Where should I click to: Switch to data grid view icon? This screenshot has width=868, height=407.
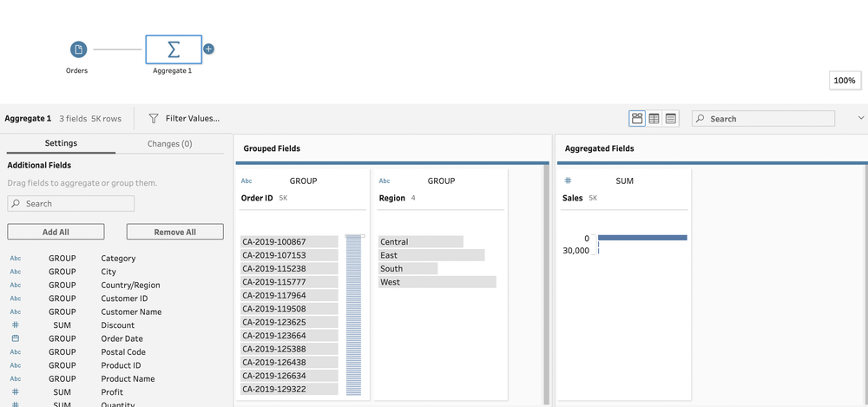click(x=654, y=119)
